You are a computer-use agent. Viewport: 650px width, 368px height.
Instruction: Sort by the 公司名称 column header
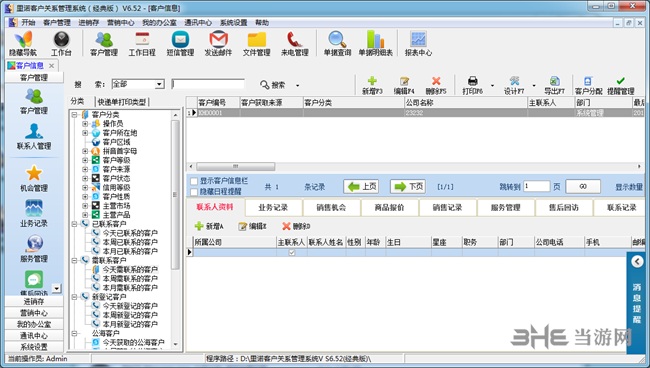click(x=465, y=102)
